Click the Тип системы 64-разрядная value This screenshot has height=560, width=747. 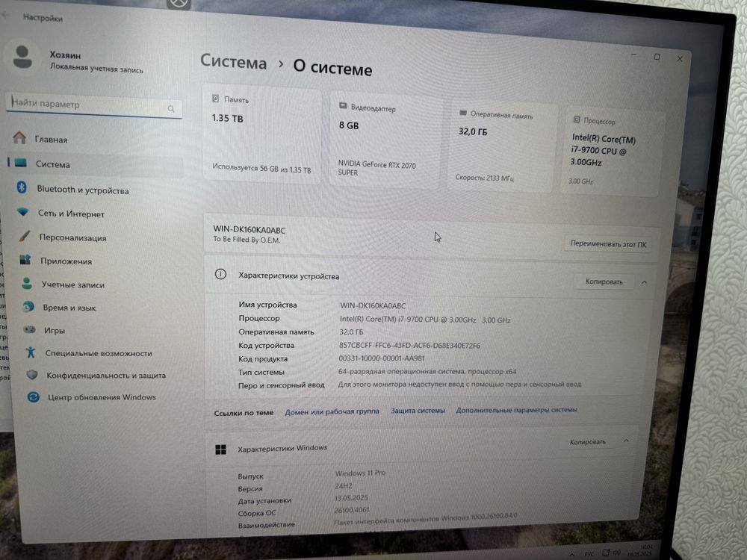click(427, 371)
